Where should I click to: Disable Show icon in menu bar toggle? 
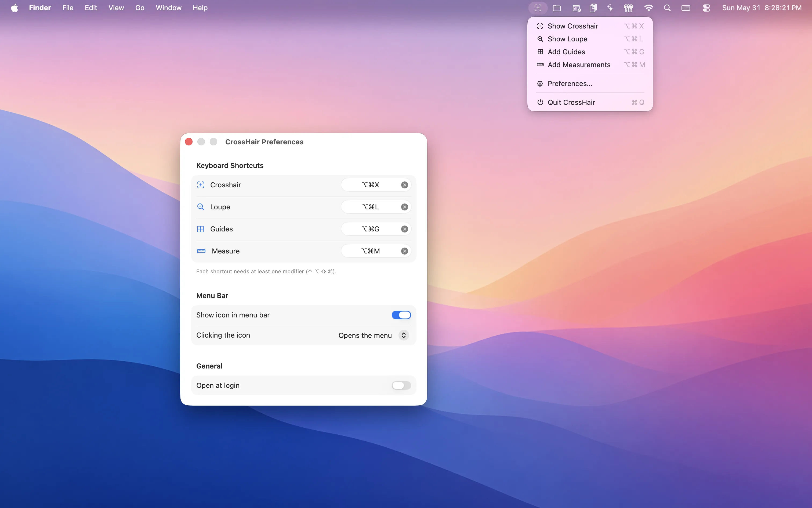[401, 315]
